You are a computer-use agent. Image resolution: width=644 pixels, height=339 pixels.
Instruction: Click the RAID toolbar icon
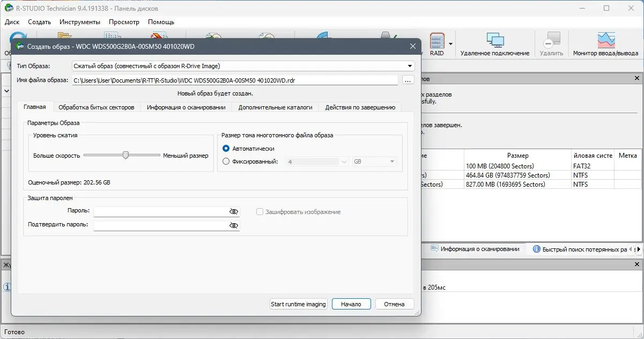438,43
